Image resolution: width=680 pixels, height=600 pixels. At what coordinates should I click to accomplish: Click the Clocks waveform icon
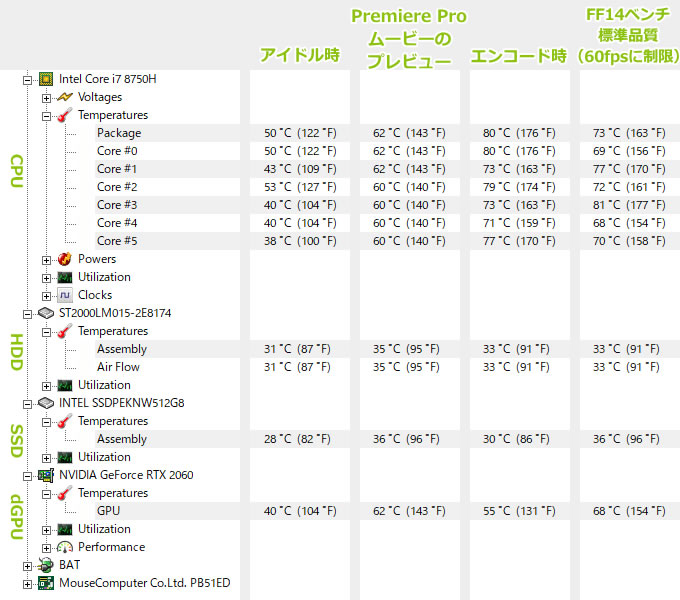64,295
